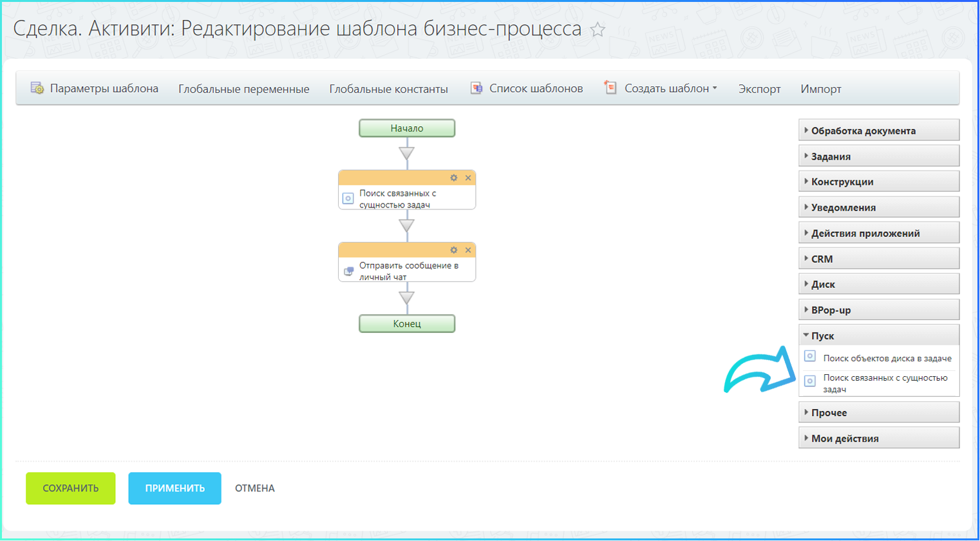The width and height of the screenshot is (980, 541).
Task: Click the create template icon
Action: click(610, 88)
